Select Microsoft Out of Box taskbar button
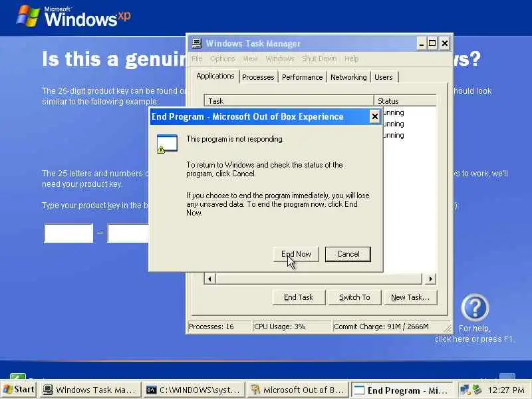The image size is (532, 399). (x=298, y=390)
